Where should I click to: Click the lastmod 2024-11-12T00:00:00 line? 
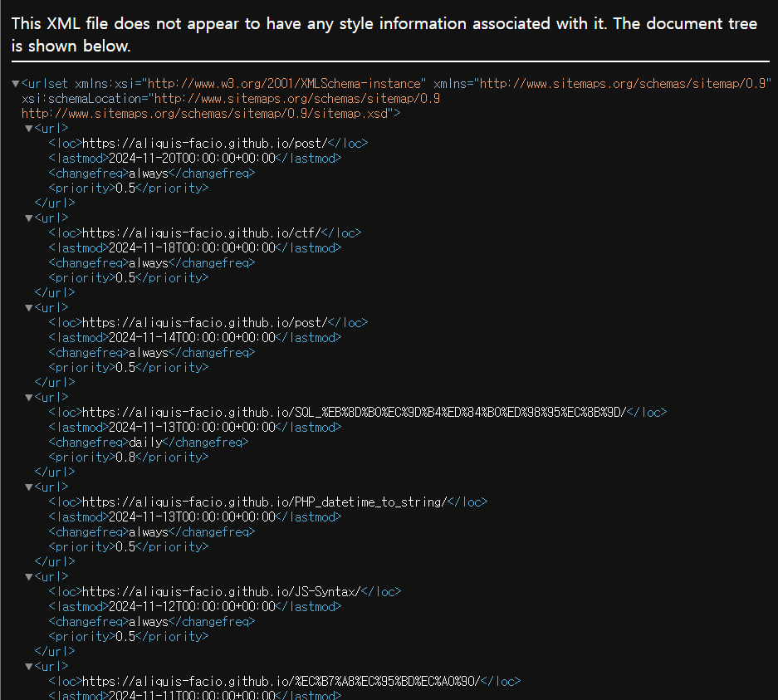(195, 607)
